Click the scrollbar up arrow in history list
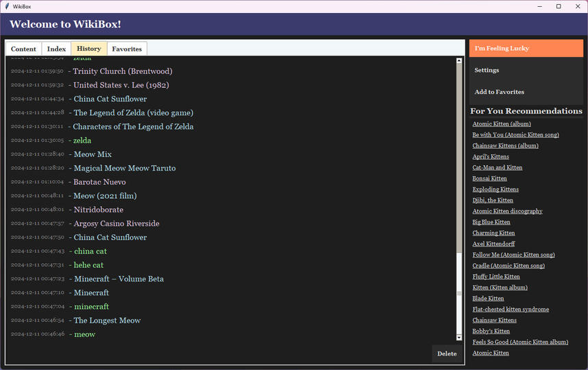 (459, 61)
